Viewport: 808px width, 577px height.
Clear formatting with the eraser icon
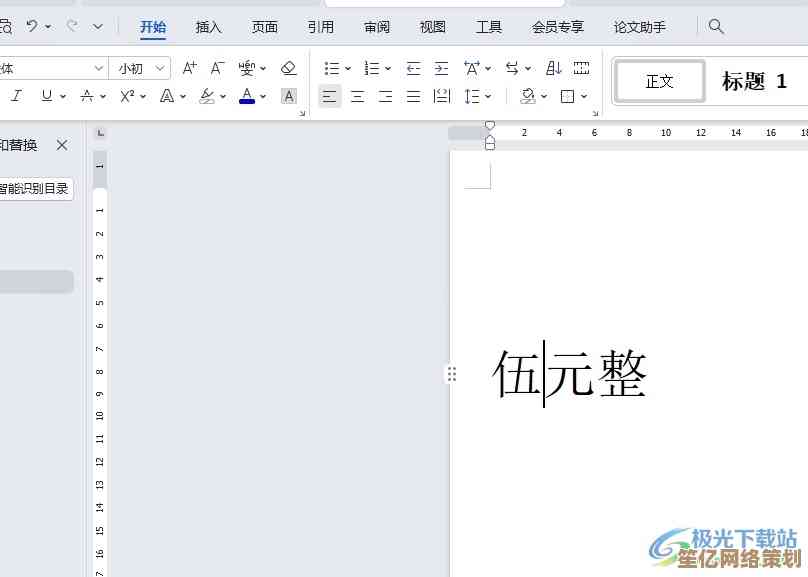point(288,68)
